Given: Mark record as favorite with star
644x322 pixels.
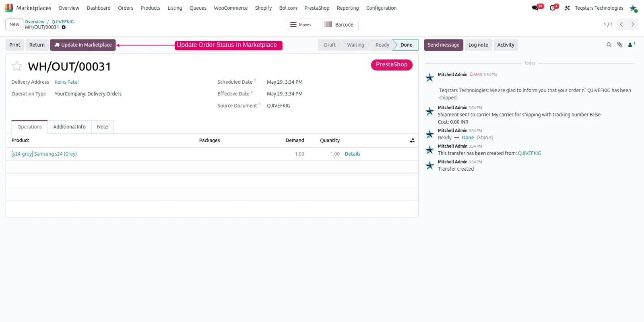Looking at the screenshot, I should point(17,66).
